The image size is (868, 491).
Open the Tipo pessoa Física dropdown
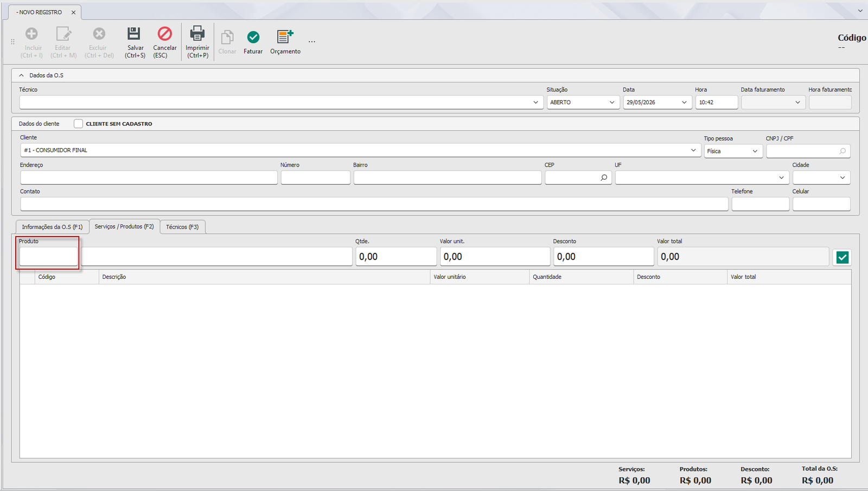click(755, 151)
